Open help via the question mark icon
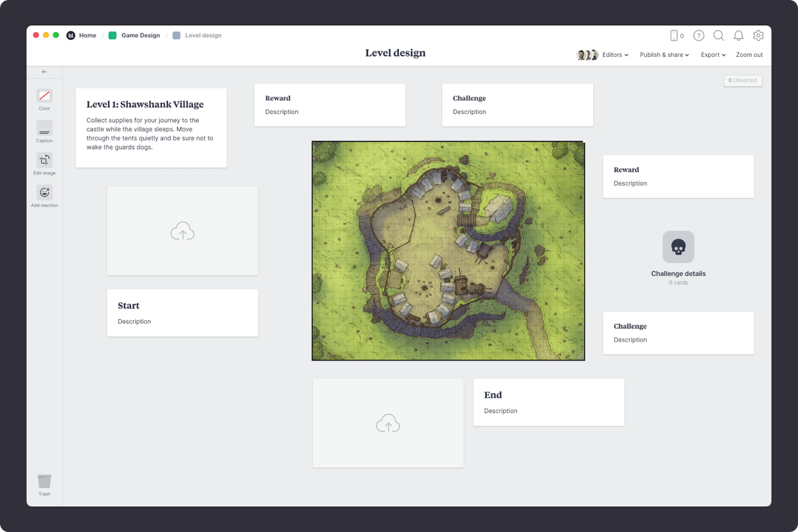This screenshot has height=532, width=798. (699, 35)
